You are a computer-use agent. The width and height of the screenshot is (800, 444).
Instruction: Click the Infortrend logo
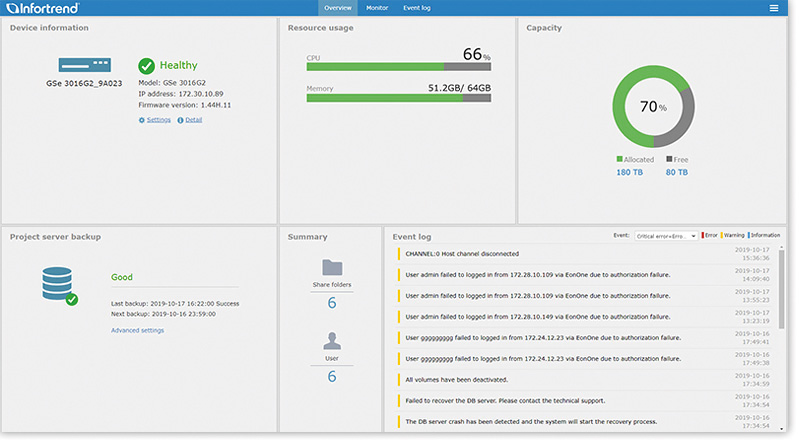(x=43, y=8)
